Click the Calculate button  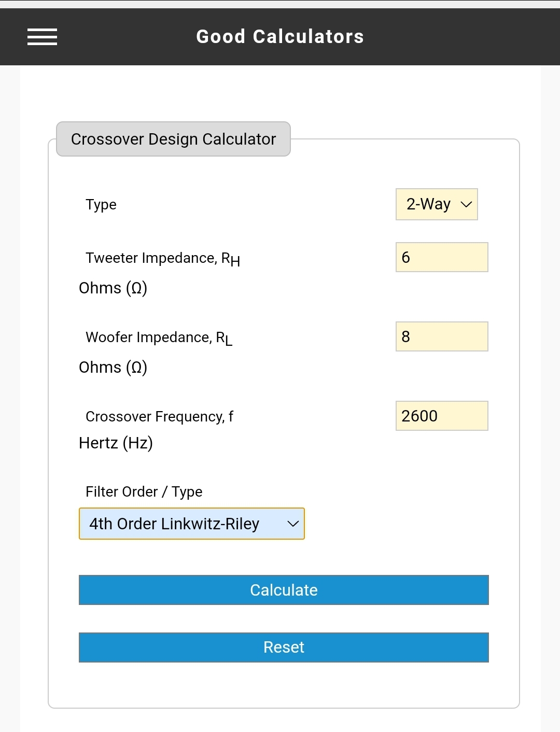(284, 590)
